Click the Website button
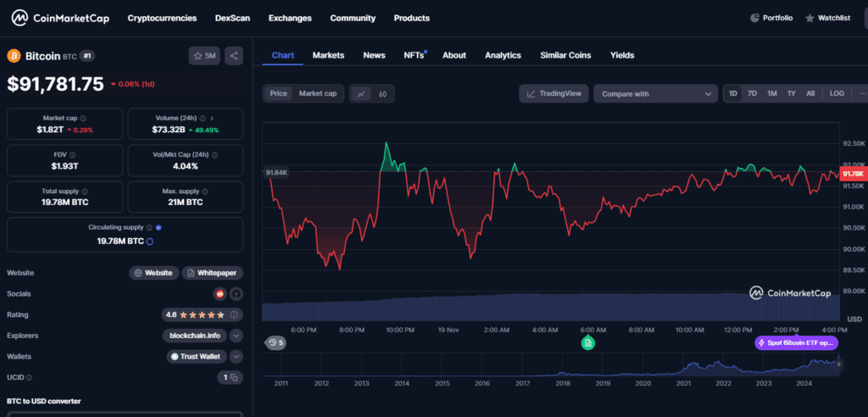 (x=154, y=273)
